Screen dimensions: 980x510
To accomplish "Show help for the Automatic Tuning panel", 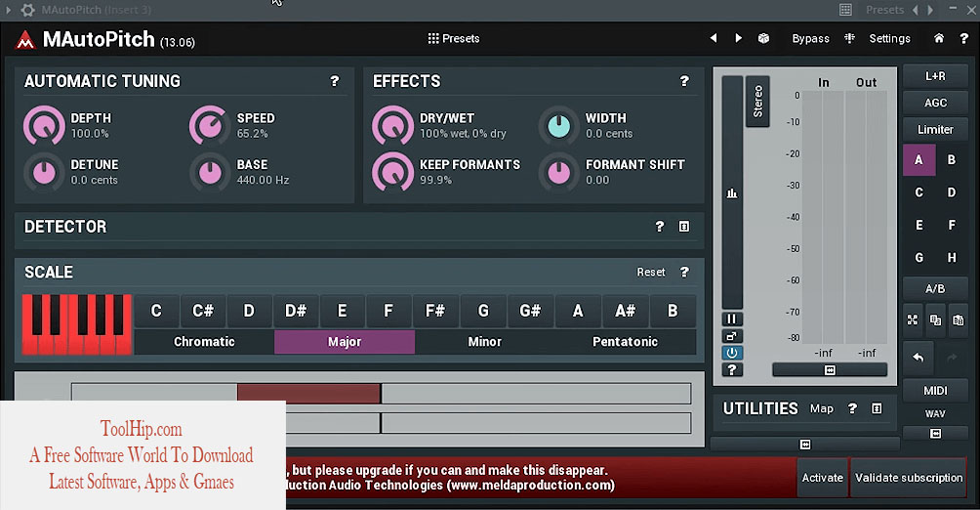I will click(335, 81).
